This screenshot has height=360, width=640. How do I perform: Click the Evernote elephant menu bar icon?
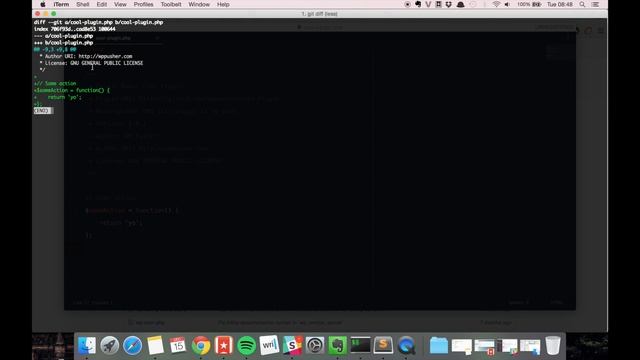[418, 4]
